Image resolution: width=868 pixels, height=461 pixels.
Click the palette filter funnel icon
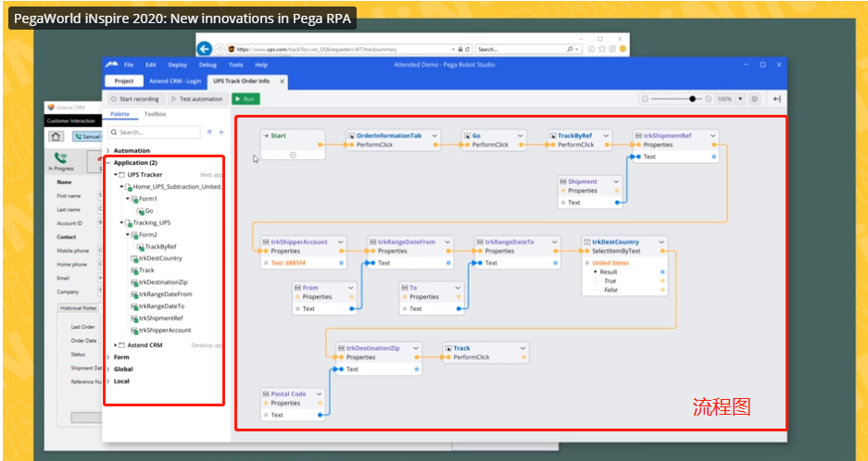tap(209, 132)
